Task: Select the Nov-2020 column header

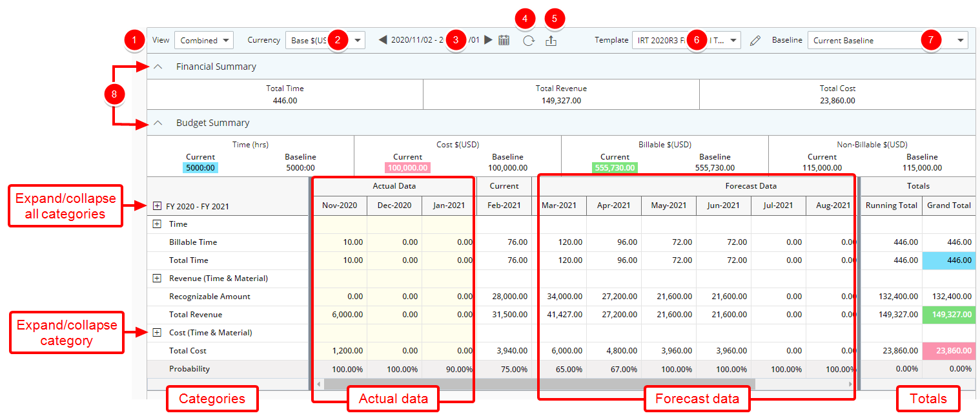Action: (x=340, y=205)
